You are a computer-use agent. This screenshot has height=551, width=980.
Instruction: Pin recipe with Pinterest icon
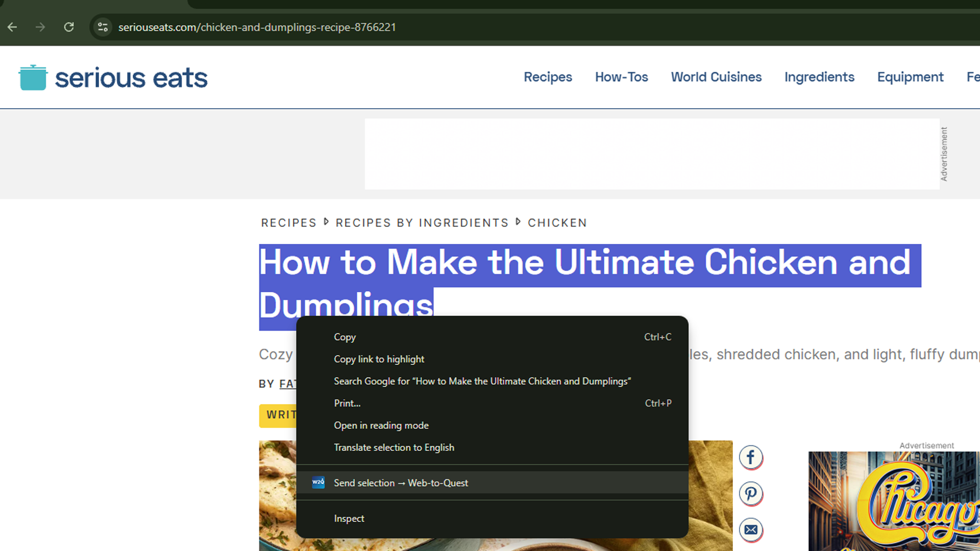click(x=750, y=493)
